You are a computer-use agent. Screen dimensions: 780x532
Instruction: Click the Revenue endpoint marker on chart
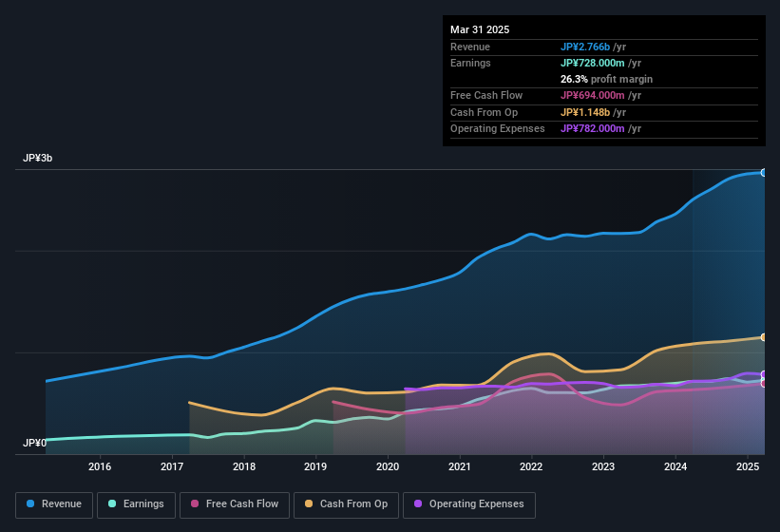tap(764, 173)
